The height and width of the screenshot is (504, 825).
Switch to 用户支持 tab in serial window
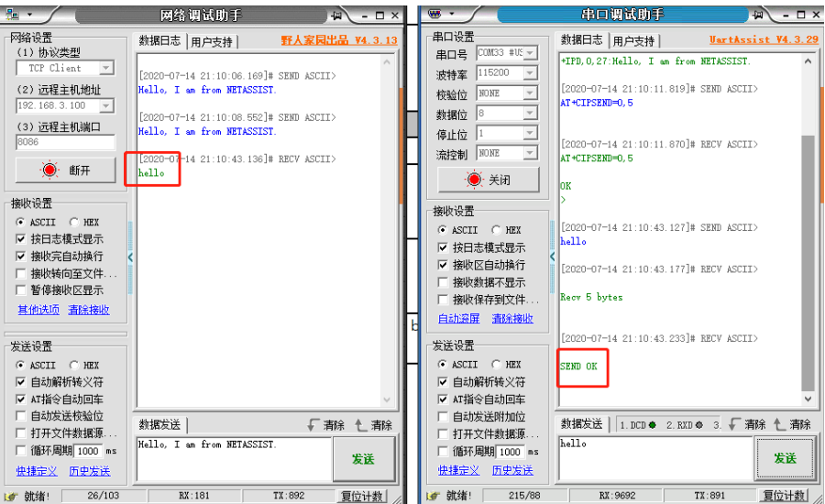click(633, 41)
